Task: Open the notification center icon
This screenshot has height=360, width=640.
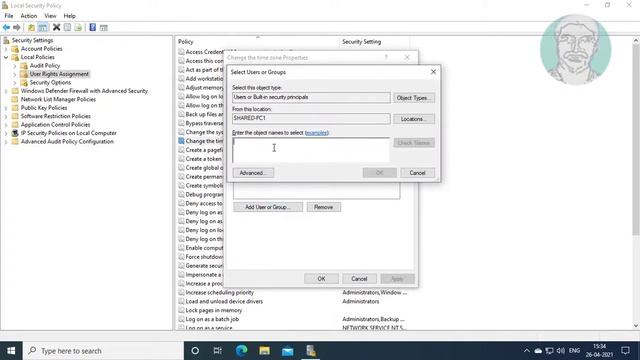Action: [x=625, y=351]
